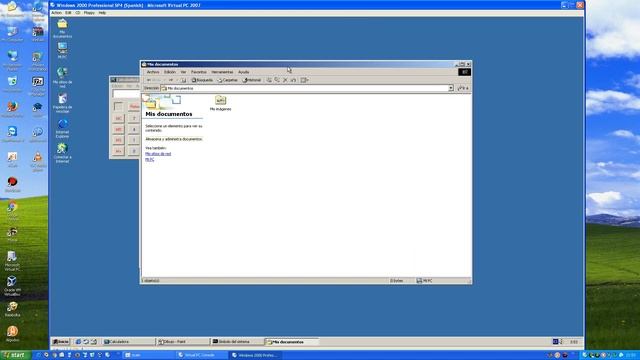Open the CD menu of Virtual PC

(78, 13)
